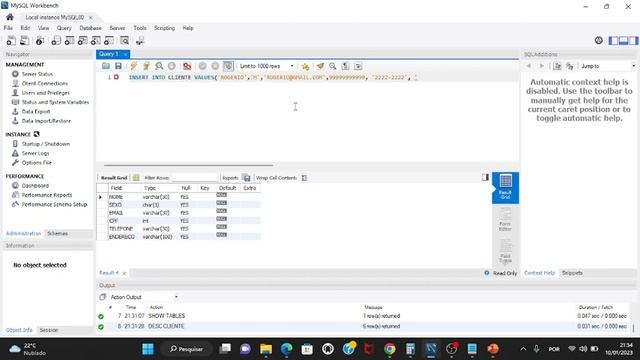Select the Result Grid view button
This screenshot has height=360, width=640.
click(x=505, y=188)
